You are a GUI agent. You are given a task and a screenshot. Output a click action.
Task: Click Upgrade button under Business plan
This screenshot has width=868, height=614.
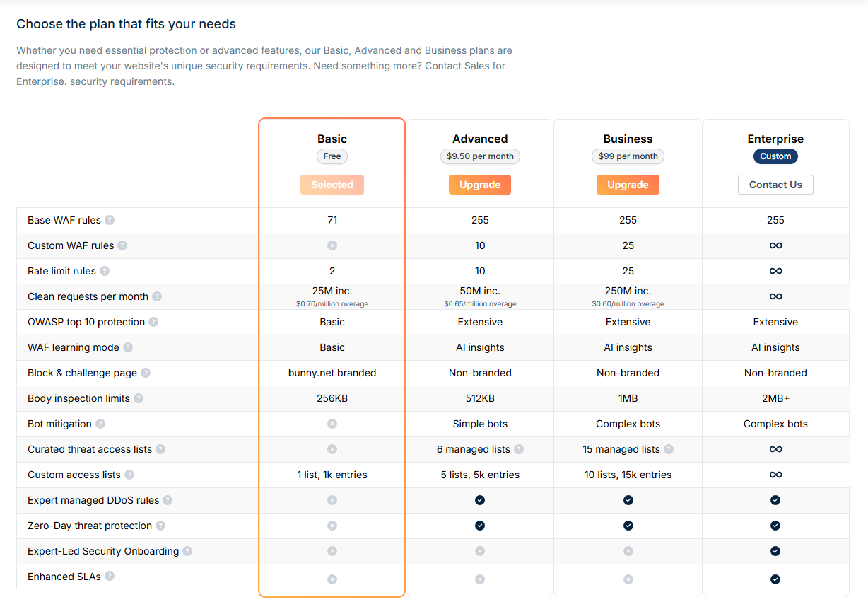628,185
